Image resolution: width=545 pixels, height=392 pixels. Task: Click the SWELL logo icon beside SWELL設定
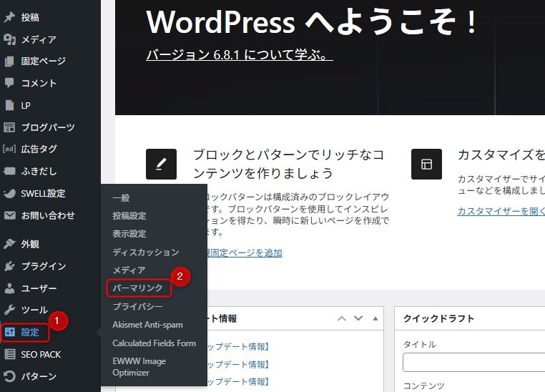click(9, 194)
